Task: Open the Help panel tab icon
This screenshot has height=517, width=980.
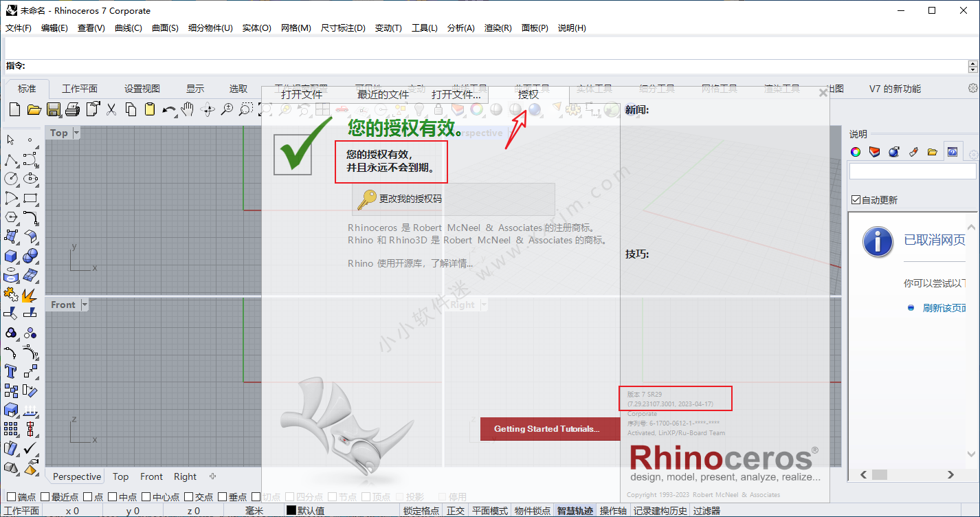Action: coord(953,152)
